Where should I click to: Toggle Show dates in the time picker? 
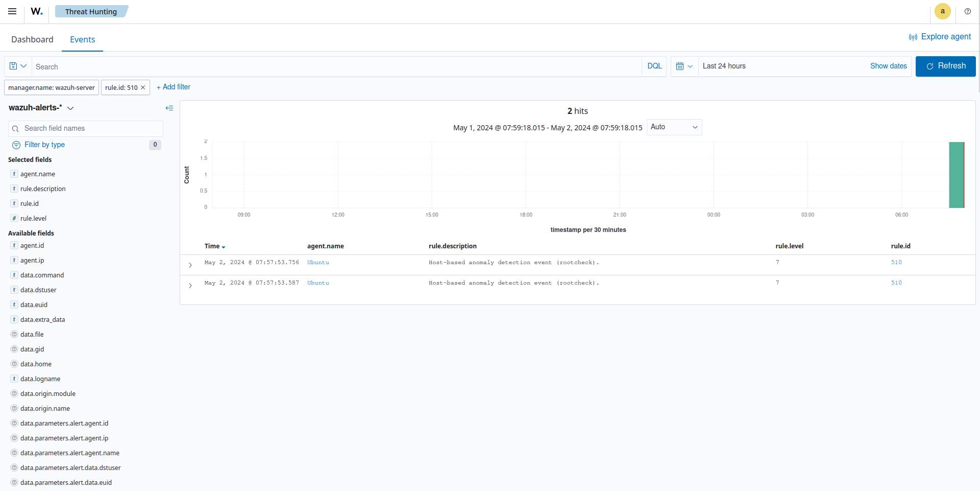tap(888, 66)
